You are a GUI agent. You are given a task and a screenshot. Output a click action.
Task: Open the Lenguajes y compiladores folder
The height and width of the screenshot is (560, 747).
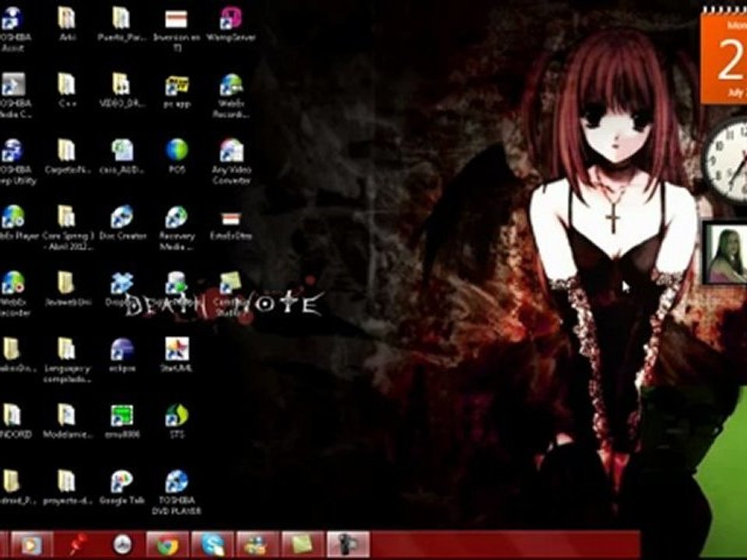67,360
